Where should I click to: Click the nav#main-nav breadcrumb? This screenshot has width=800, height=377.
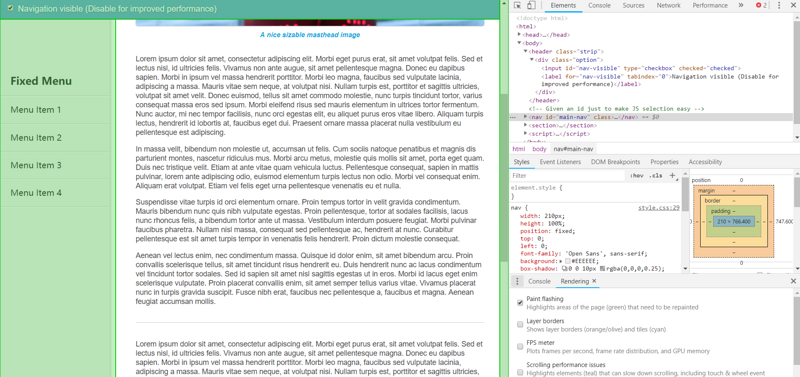click(x=574, y=149)
